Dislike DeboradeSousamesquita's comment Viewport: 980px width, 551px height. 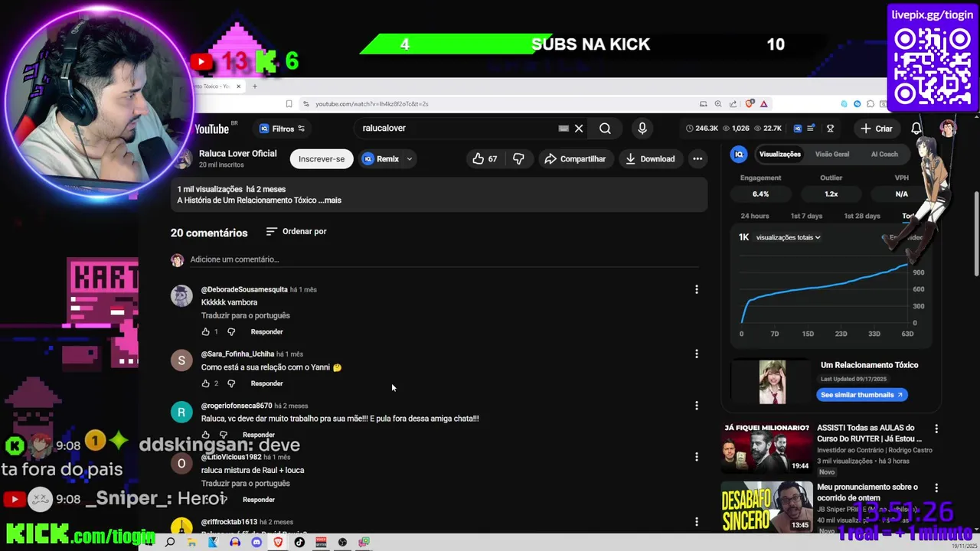point(230,332)
